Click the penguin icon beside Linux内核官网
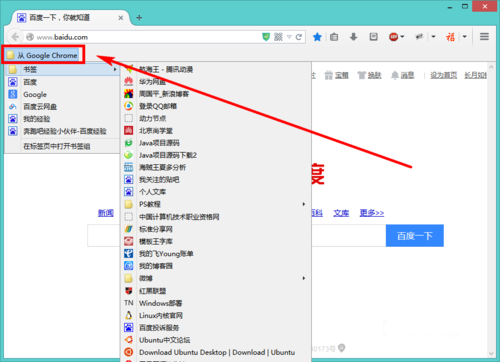Image resolution: width=500 pixels, height=362 pixels. [x=128, y=315]
